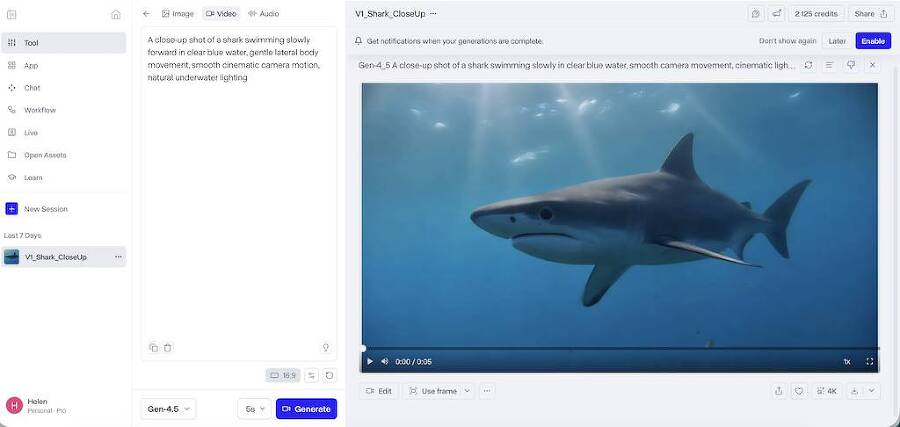Click the lightbulb prompt suggestion icon

(x=325, y=347)
